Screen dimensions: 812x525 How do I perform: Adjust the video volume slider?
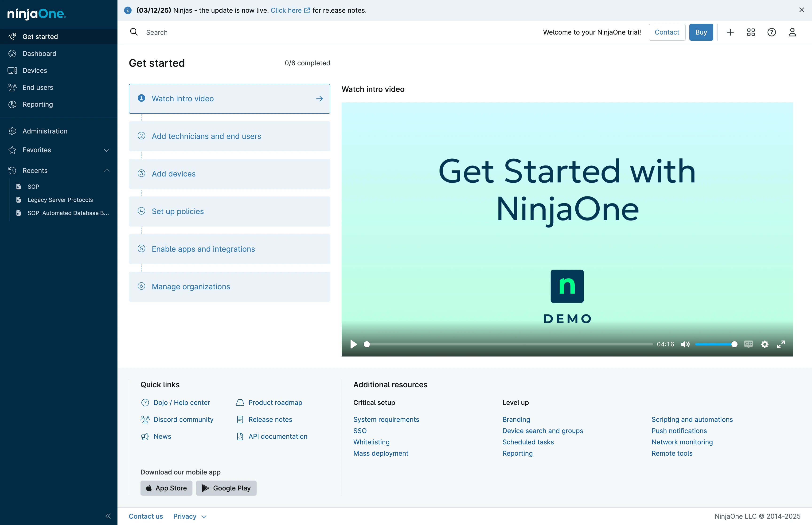[x=716, y=344]
